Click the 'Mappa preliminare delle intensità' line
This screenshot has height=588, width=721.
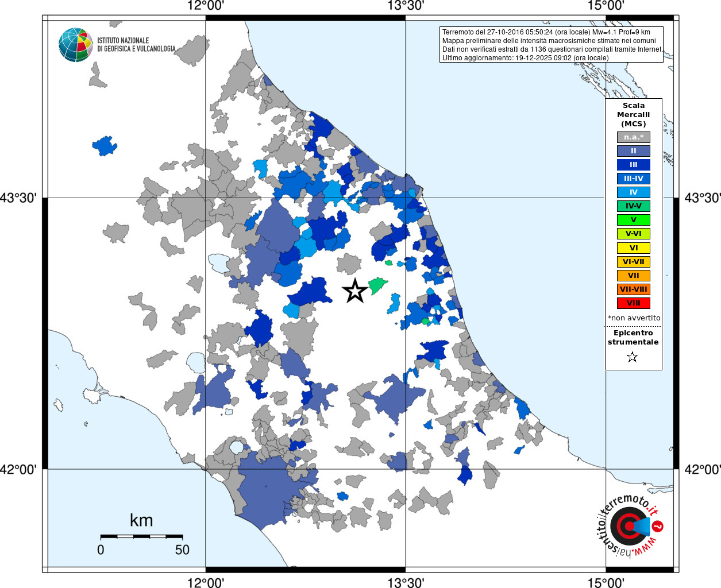[x=549, y=41]
